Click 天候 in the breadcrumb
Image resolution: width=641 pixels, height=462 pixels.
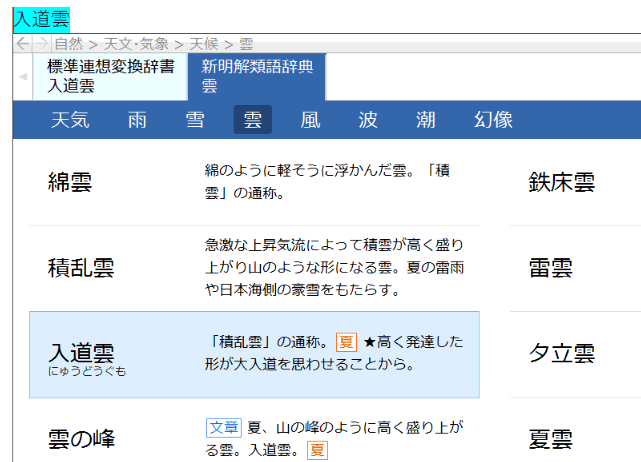tap(204, 44)
